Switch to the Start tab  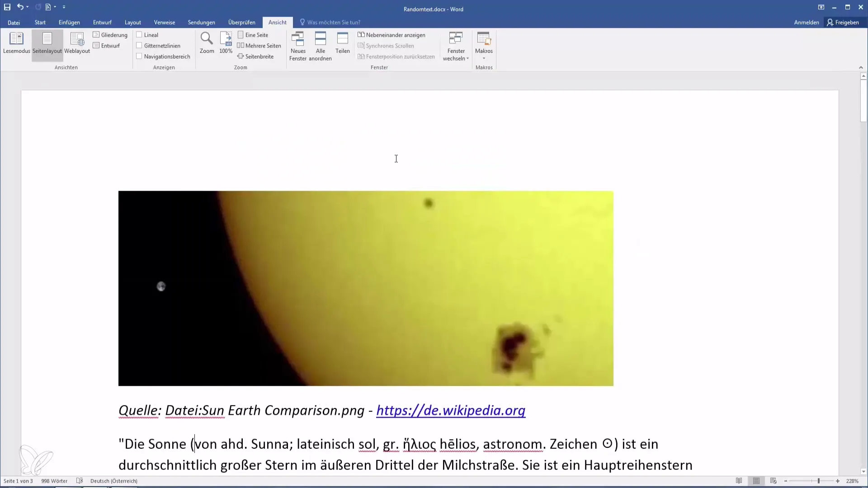pos(40,22)
